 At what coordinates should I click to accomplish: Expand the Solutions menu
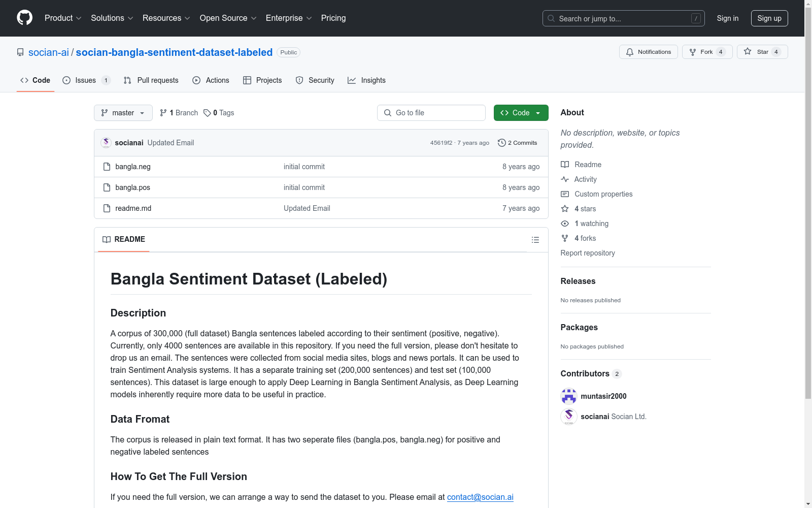click(x=112, y=18)
